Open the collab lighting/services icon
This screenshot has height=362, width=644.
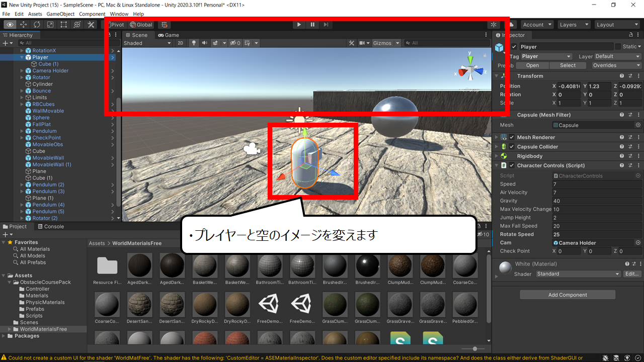tap(494, 25)
